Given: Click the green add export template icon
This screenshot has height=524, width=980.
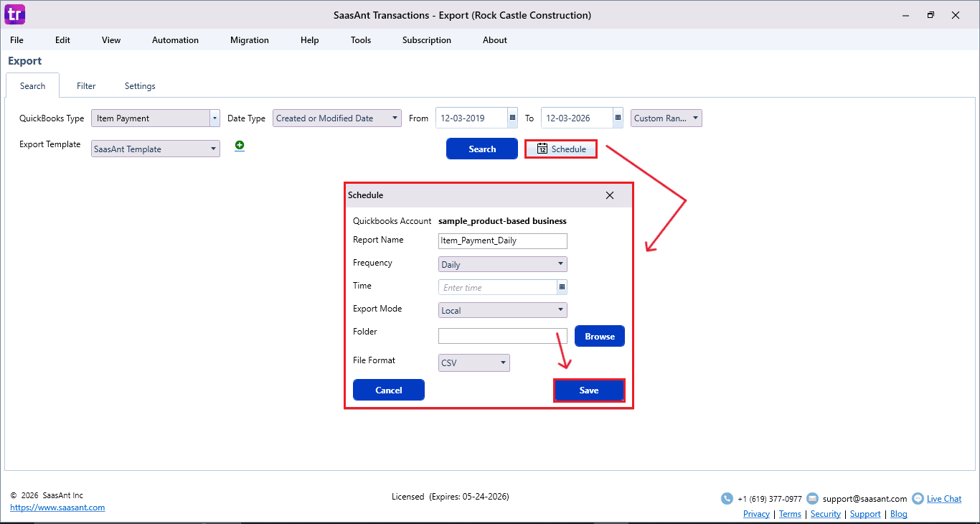Looking at the screenshot, I should tap(240, 146).
